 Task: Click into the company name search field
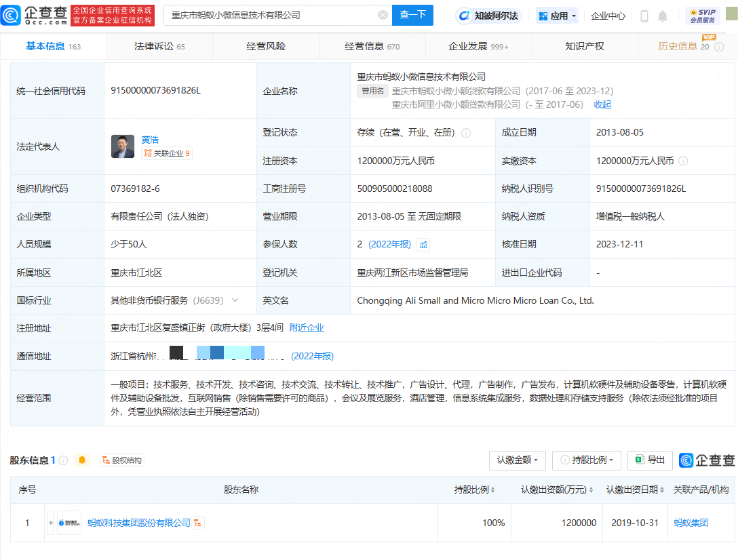(271, 15)
